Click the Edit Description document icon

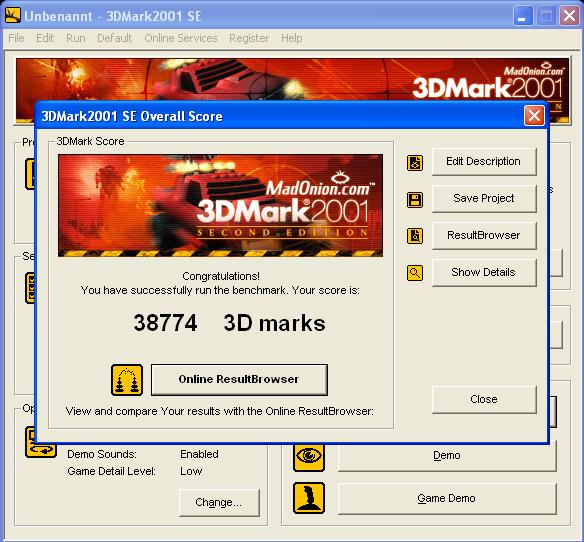click(415, 163)
